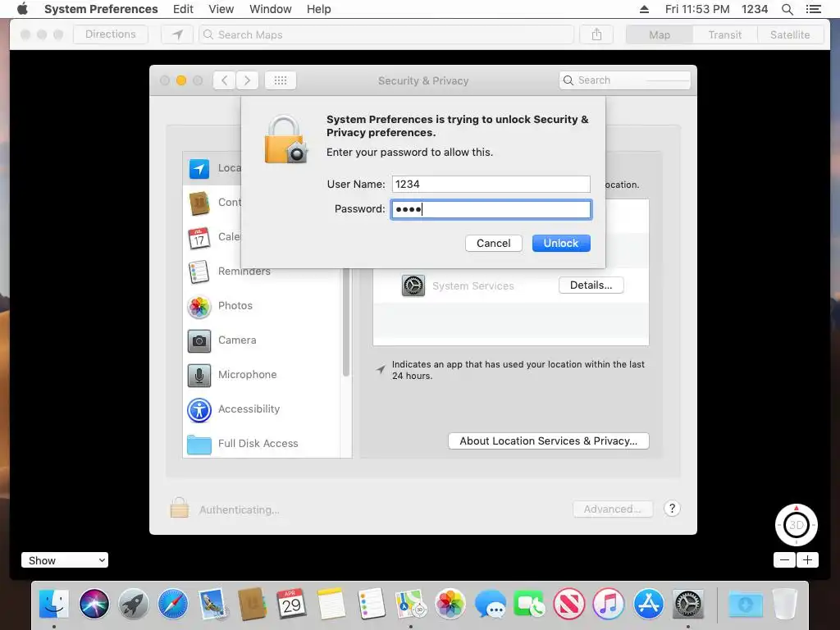This screenshot has height=630, width=840.
Task: Click the privacy list scrollbar
Action: (346, 322)
